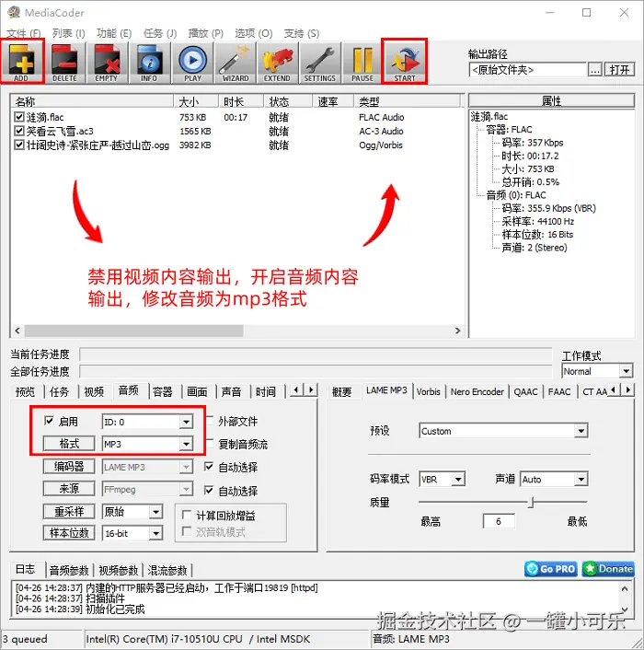This screenshot has height=650, width=644.
Task: Click the PLAY toolbar icon
Action: point(192,63)
